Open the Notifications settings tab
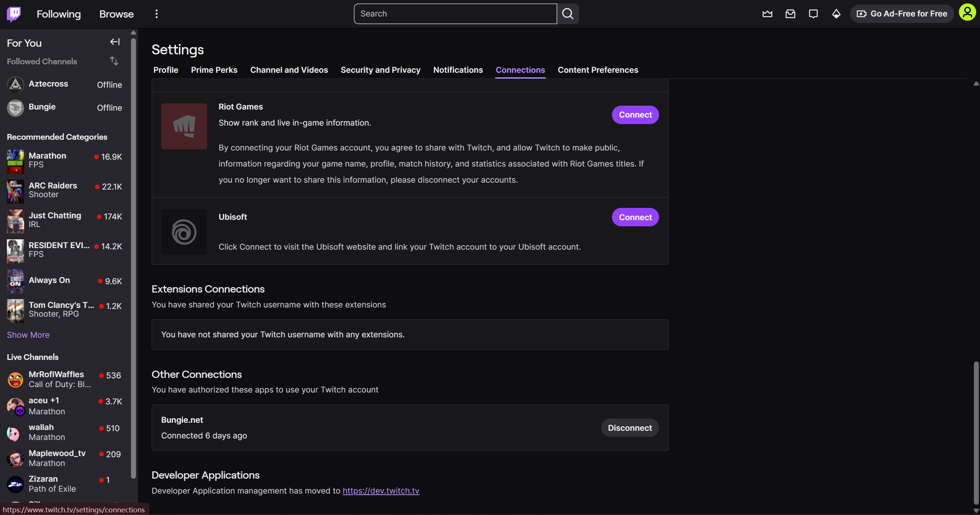This screenshot has width=980, height=515. coord(458,70)
